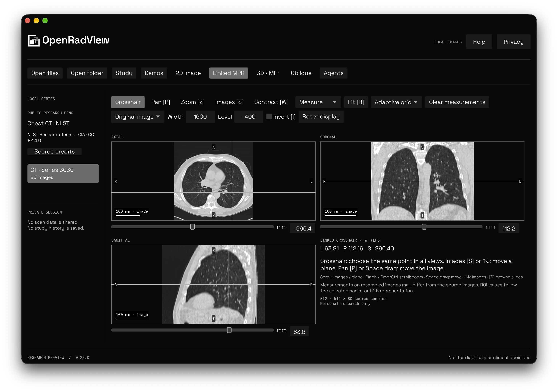Open the 3D / MIP tab

[x=268, y=73]
